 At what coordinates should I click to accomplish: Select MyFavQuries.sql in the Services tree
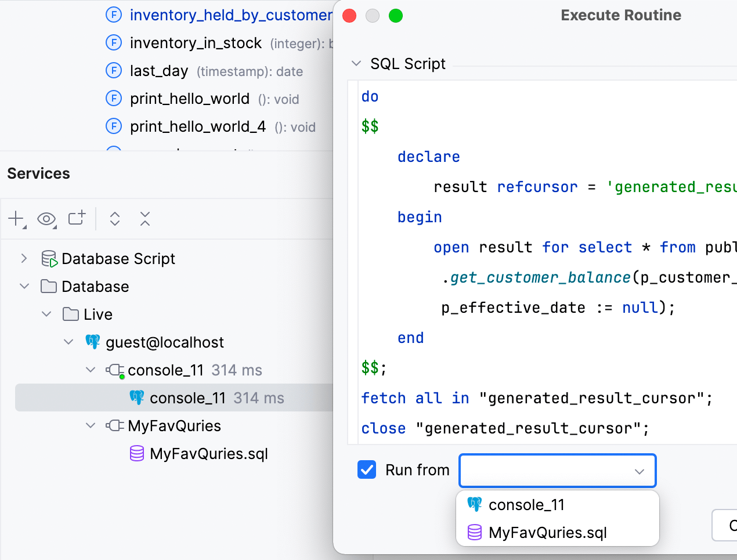(x=208, y=454)
